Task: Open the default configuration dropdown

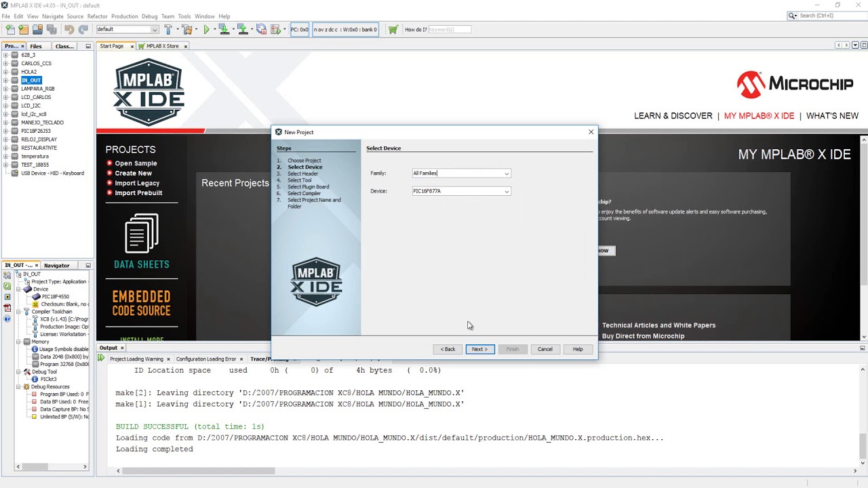Action: click(155, 29)
